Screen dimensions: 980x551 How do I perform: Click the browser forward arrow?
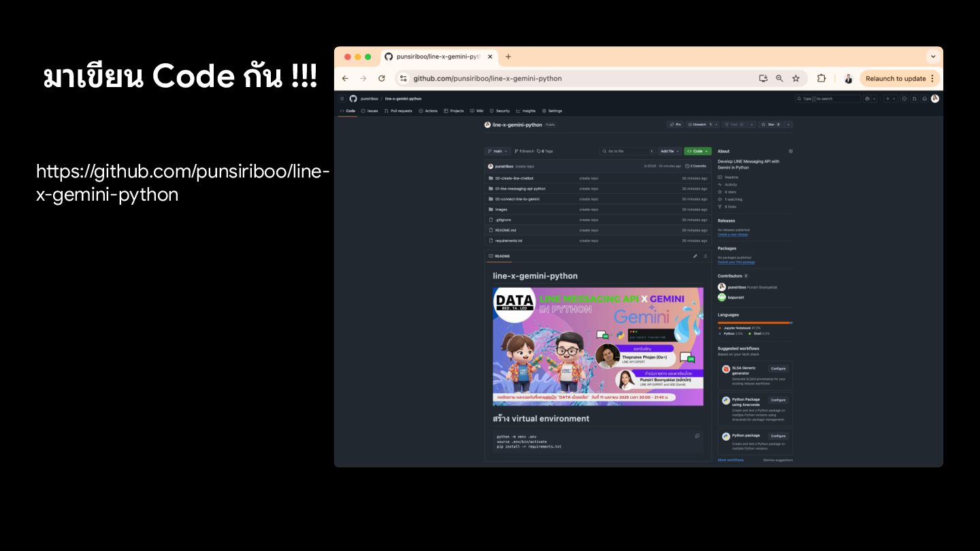point(363,78)
